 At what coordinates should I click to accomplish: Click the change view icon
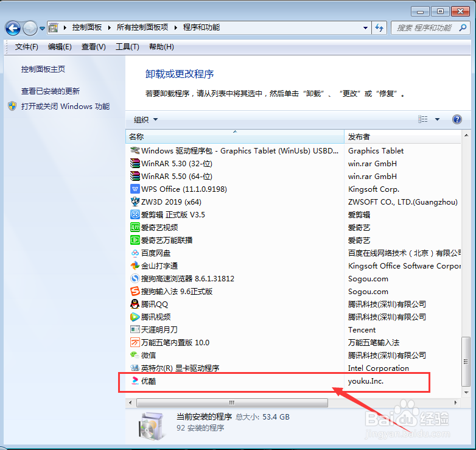click(x=422, y=119)
